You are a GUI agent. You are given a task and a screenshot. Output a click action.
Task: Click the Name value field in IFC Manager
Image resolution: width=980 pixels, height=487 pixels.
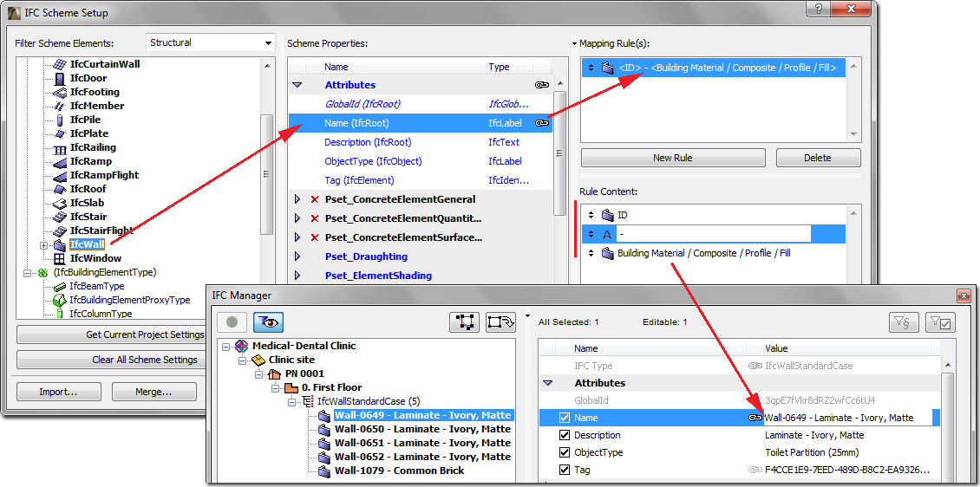click(847, 418)
